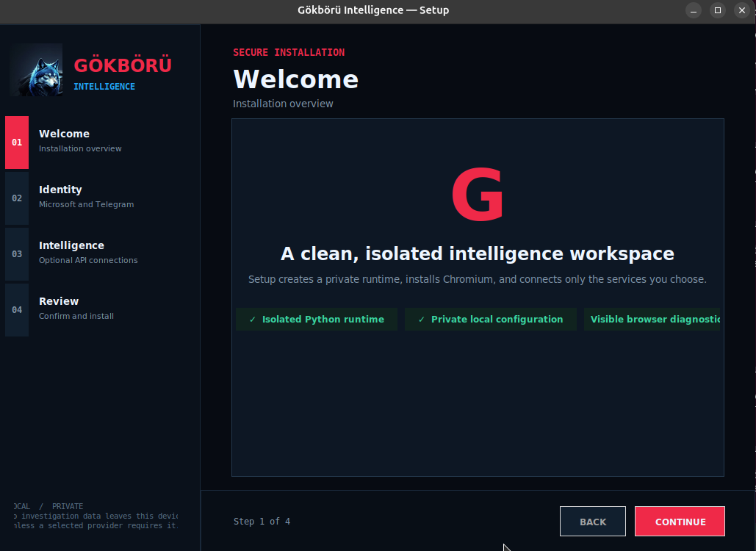Viewport: 756px width, 551px height.
Task: Close the Setup window
Action: [741, 10]
